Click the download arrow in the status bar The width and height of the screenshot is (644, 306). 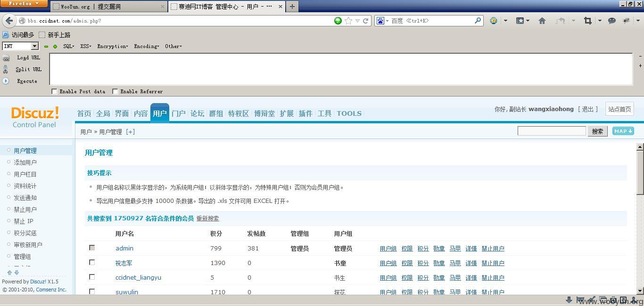[569, 300]
